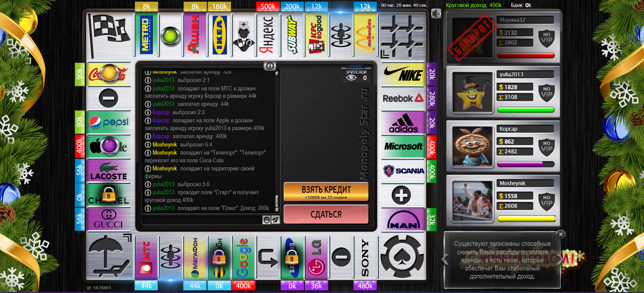This screenshot has height=293, width=644.
Task: Open Корсар player avatar
Action: click(472, 147)
